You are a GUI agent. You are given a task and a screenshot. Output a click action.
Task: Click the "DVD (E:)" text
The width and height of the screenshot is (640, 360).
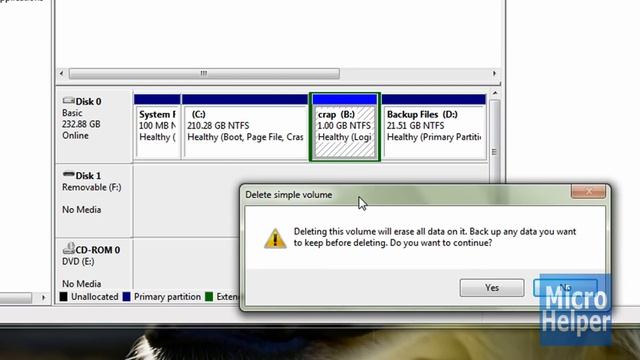click(78, 262)
